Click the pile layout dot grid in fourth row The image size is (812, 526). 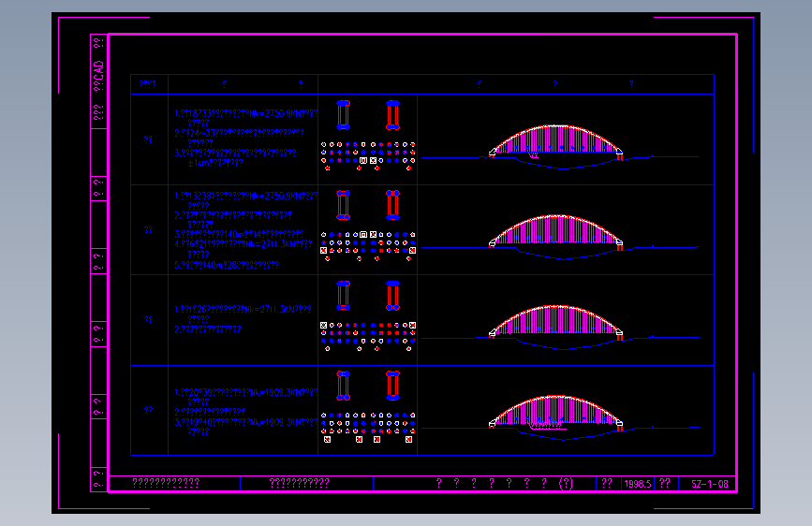[368, 428]
